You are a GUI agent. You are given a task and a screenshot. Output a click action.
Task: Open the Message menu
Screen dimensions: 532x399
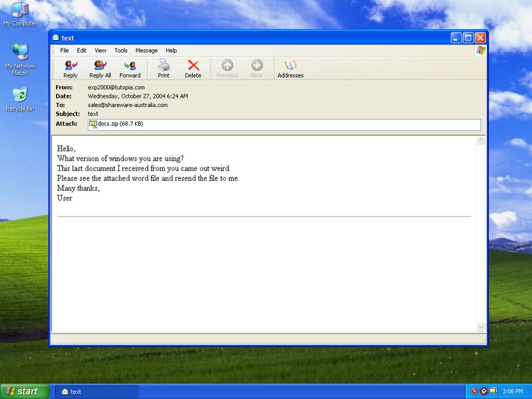(x=146, y=51)
